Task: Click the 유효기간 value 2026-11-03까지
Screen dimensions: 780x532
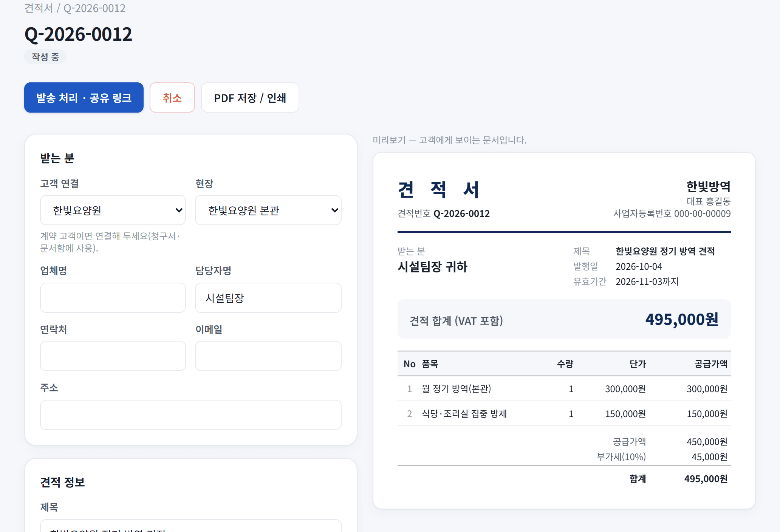Action: tap(647, 281)
